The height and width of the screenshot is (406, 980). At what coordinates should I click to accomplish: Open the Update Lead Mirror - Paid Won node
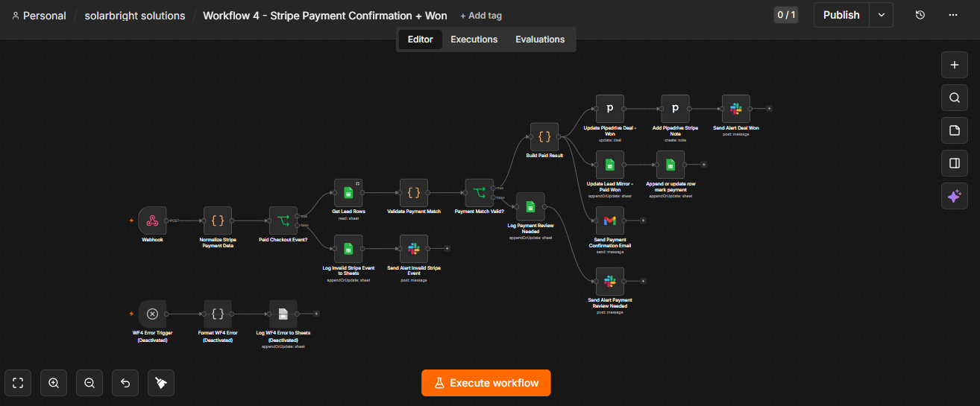pyautogui.click(x=610, y=164)
